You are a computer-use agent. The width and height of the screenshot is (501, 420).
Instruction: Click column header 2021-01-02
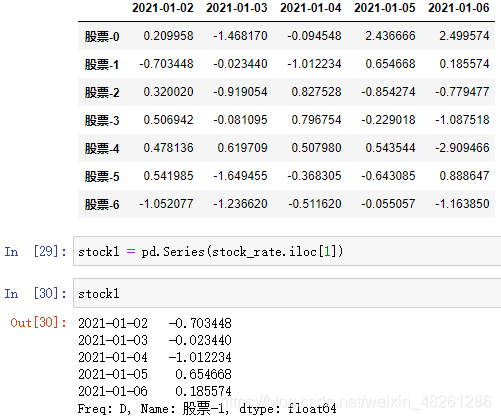[x=163, y=8]
